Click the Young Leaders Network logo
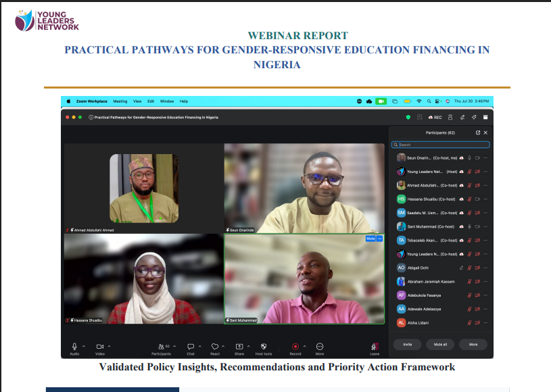Viewport: 551px width, 392px height. click(47, 20)
